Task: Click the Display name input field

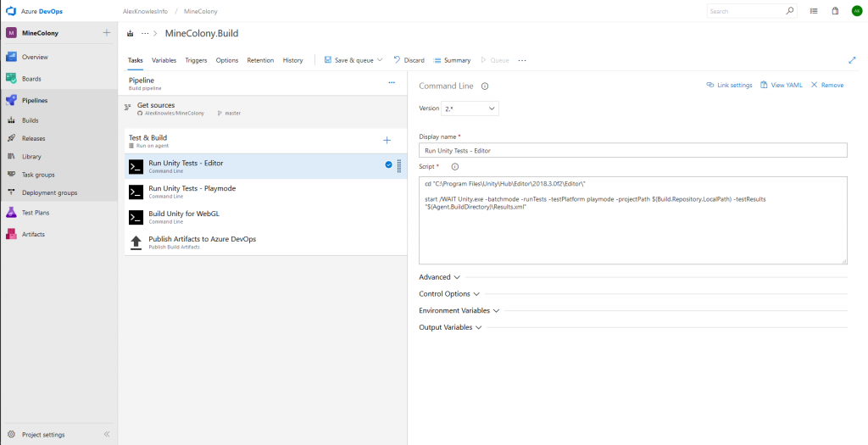Action: pyautogui.click(x=632, y=150)
